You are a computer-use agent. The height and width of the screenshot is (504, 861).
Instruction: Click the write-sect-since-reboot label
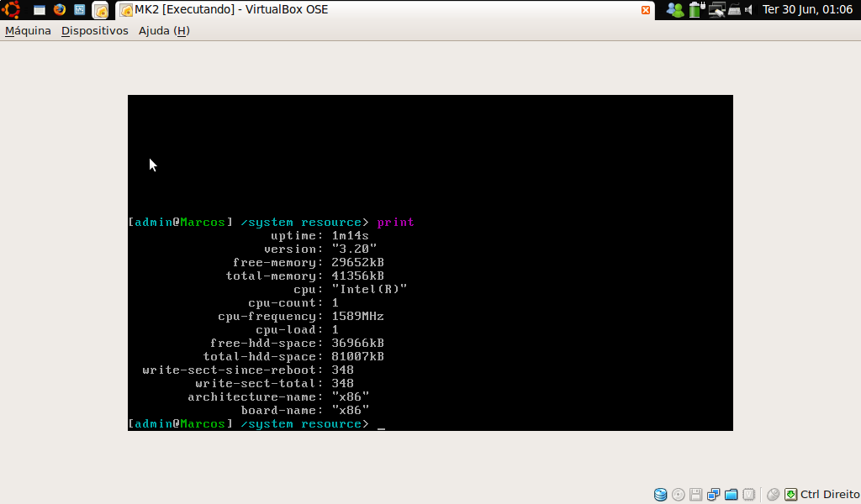click(232, 370)
